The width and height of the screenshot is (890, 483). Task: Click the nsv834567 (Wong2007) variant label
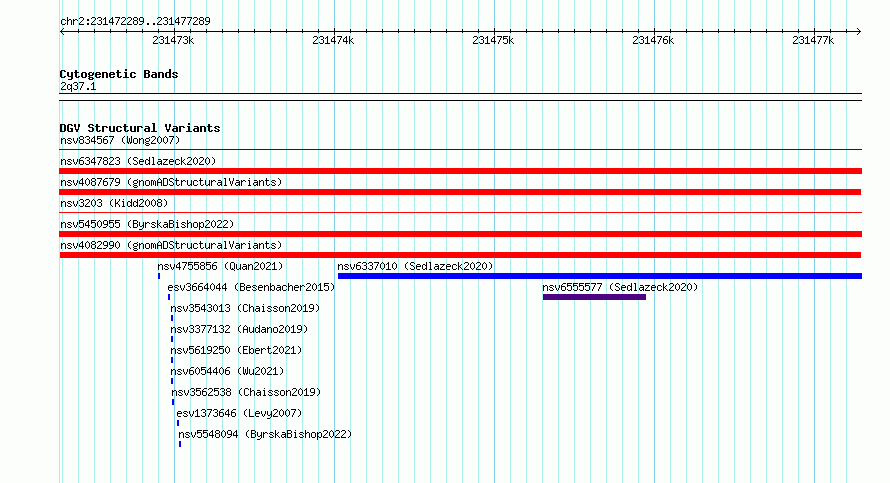point(120,140)
